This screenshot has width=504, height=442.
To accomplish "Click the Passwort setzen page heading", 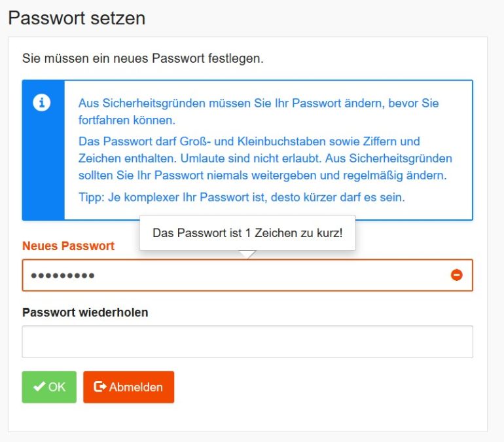I will (77, 18).
